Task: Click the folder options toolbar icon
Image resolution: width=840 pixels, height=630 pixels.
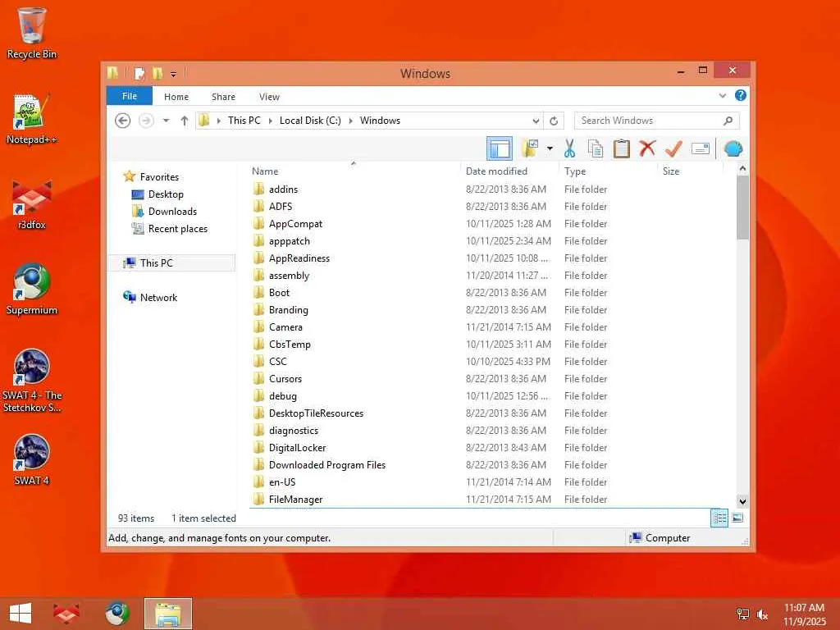Action: pyautogui.click(x=530, y=148)
